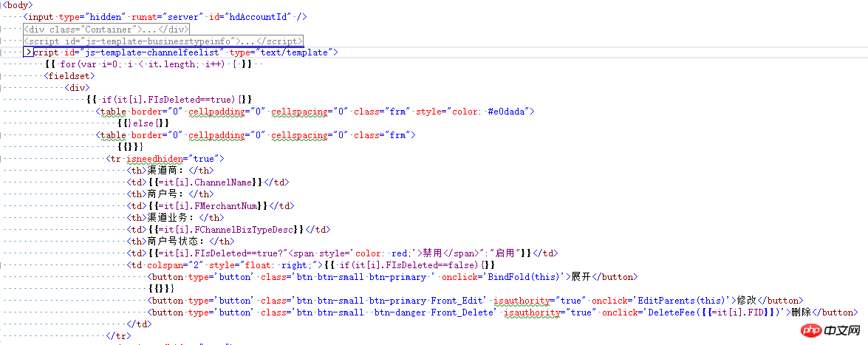Click Front_Delete in the class attribute

(x=462, y=312)
